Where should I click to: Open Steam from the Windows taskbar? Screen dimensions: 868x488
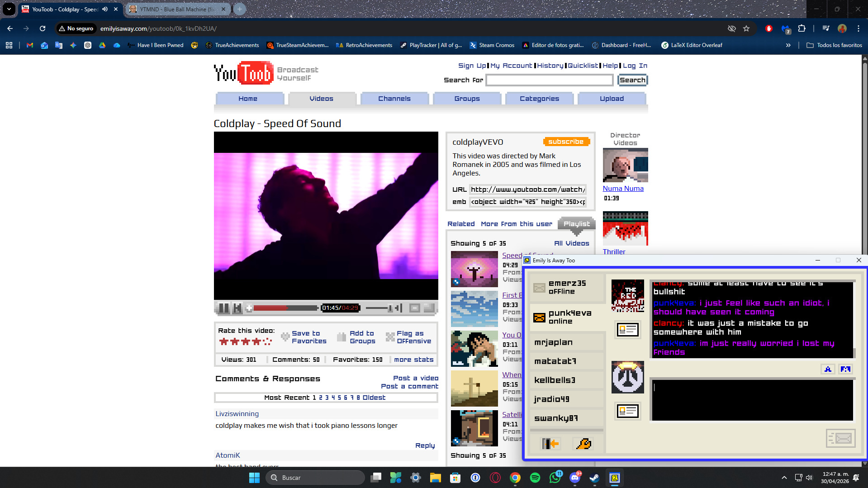[594, 478]
